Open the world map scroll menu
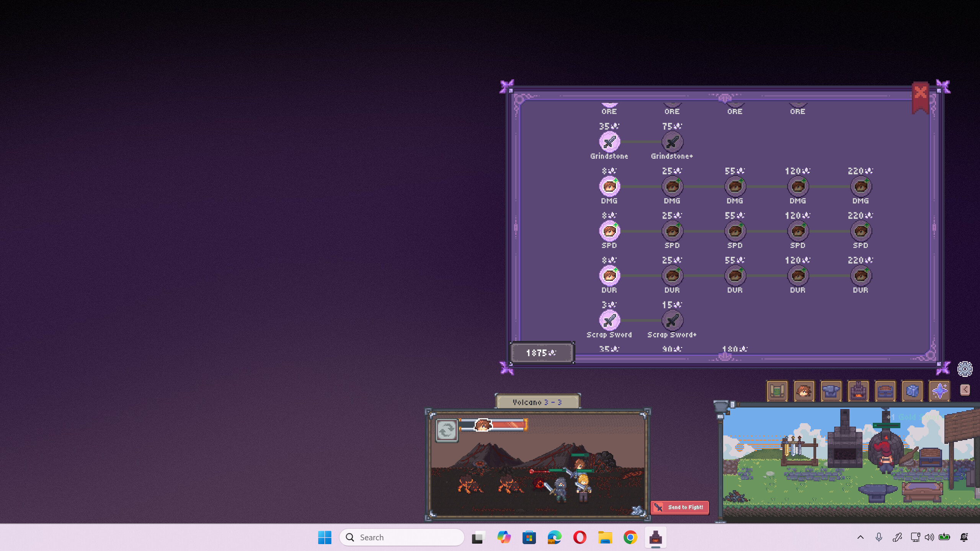Image resolution: width=980 pixels, height=551 pixels. [777, 391]
